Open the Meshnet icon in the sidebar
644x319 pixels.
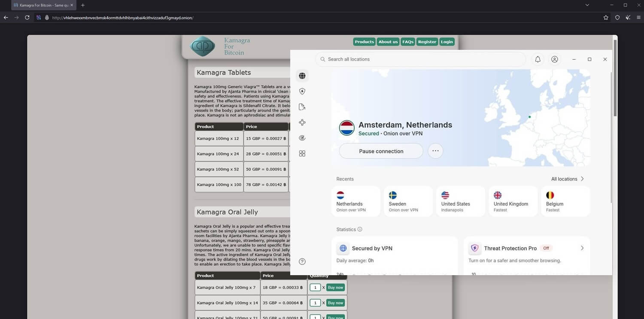pos(302,123)
